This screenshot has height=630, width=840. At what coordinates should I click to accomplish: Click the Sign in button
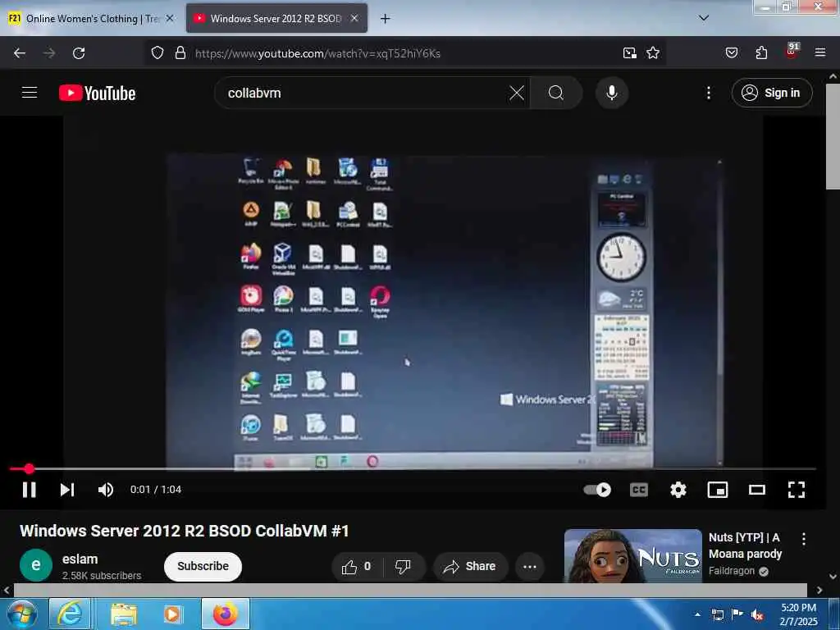(x=771, y=93)
